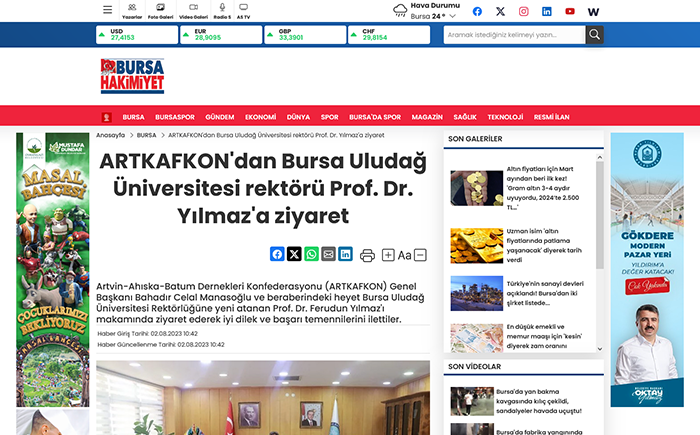Click the SON GALERİLER heading
Screen dimensions: 700x435
[x=475, y=139]
